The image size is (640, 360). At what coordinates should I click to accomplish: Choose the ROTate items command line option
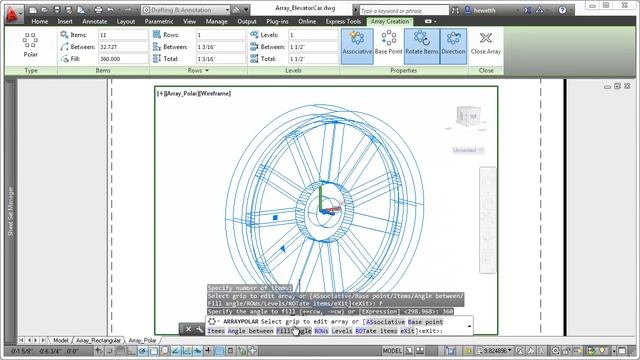(376, 331)
